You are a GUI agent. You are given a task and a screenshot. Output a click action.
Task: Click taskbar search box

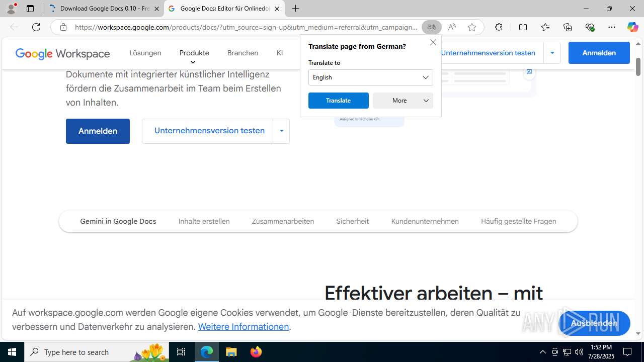point(98,352)
